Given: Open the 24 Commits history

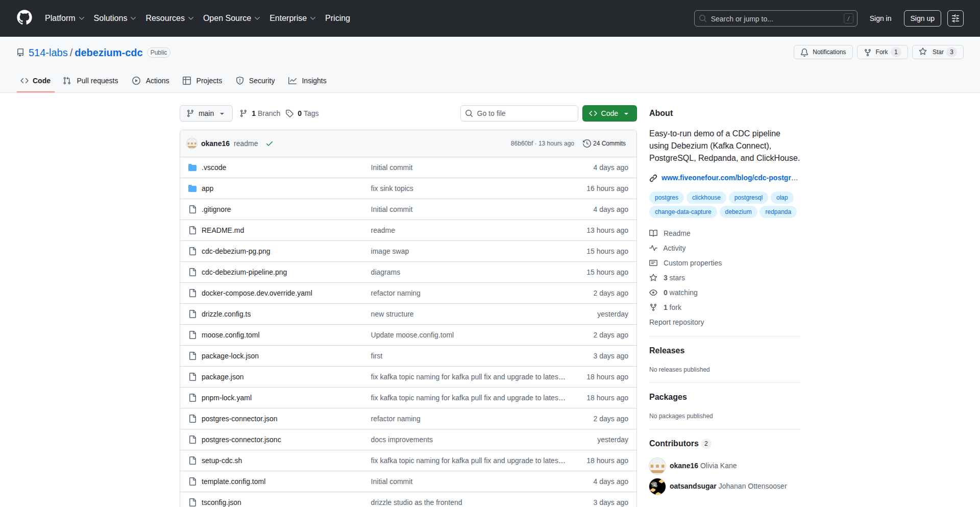Looking at the screenshot, I should [x=604, y=143].
